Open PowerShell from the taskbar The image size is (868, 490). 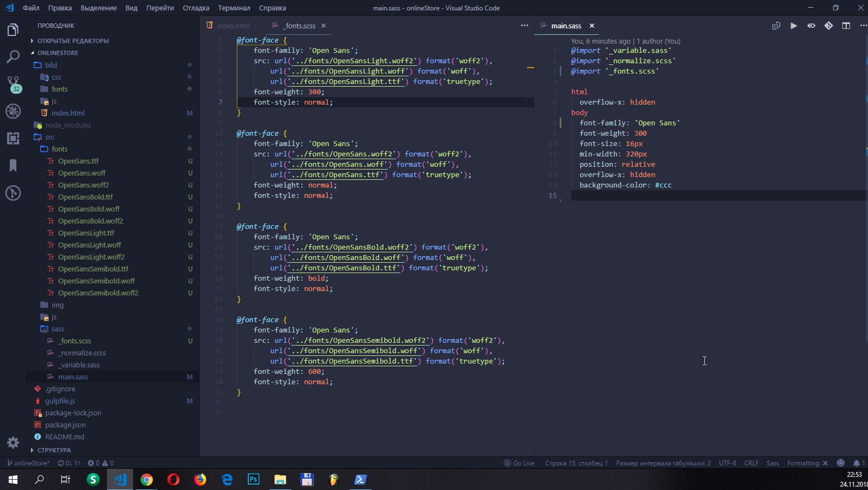tap(361, 480)
